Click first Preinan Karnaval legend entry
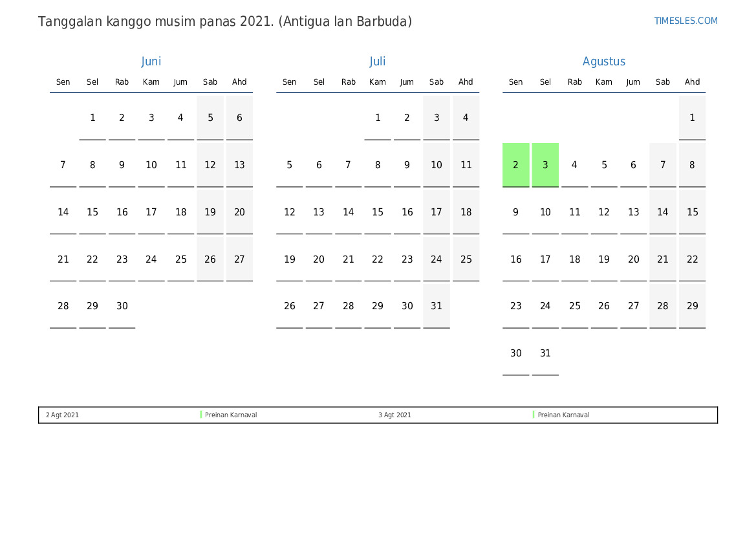 [x=231, y=415]
